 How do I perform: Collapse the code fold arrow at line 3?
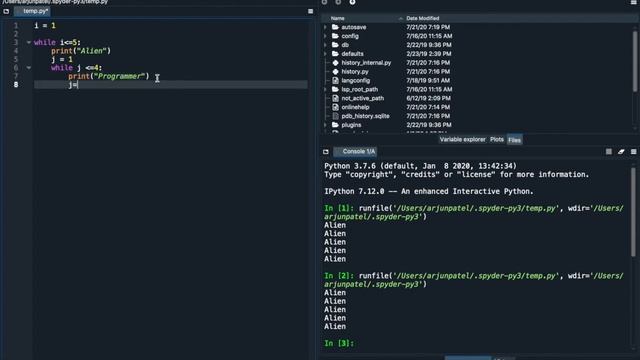[x=29, y=42]
